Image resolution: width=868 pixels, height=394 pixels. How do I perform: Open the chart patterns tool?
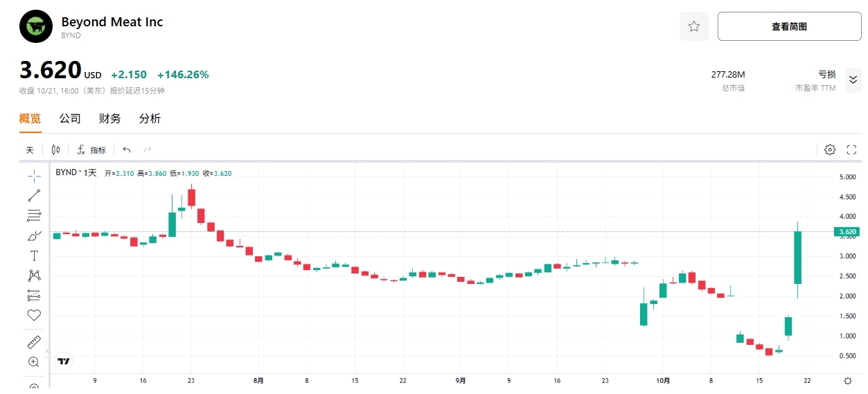tap(34, 276)
